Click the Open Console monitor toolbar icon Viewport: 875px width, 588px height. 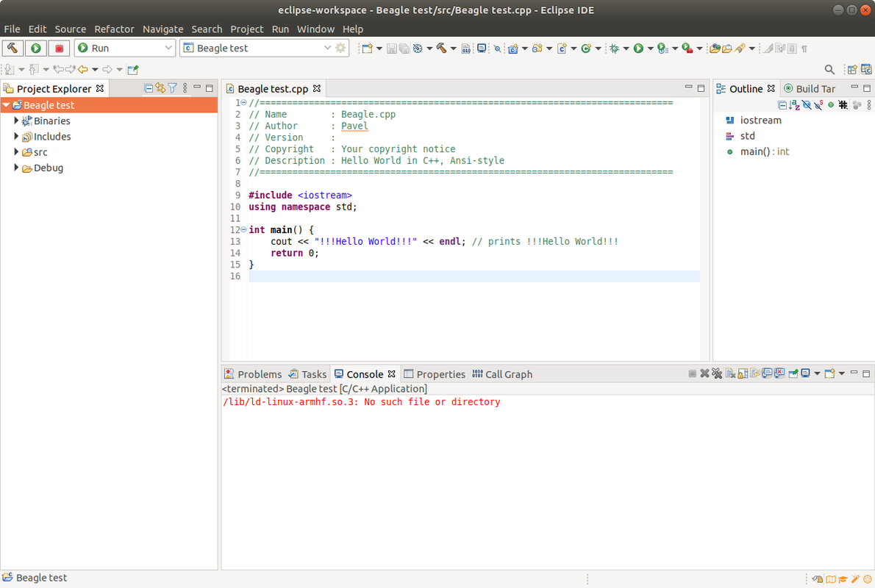click(482, 49)
